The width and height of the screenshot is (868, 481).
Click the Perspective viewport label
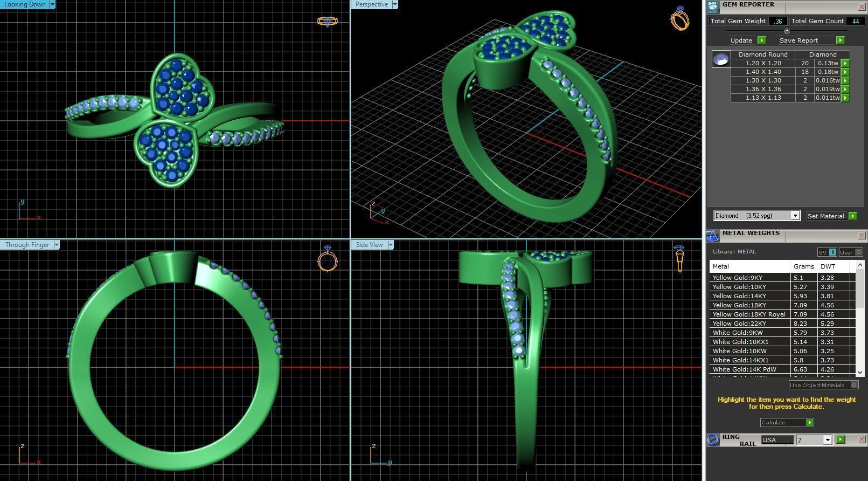coord(372,4)
